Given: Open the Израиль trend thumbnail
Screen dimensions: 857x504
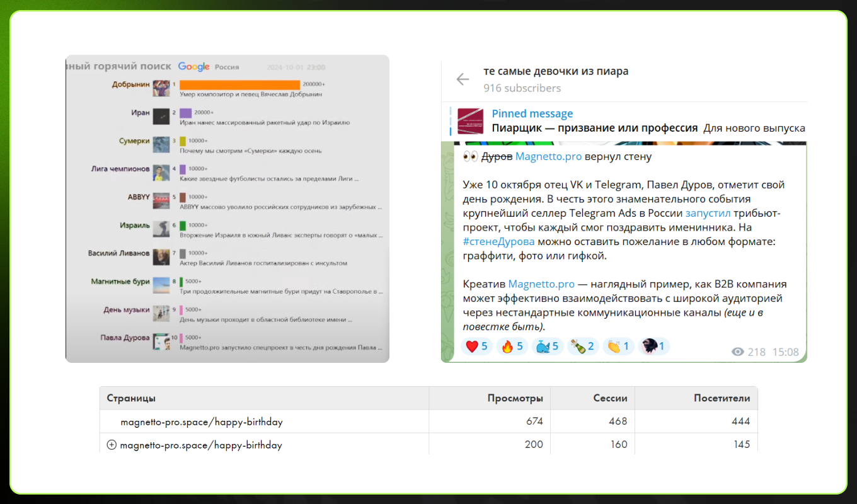Looking at the screenshot, I should (x=161, y=228).
